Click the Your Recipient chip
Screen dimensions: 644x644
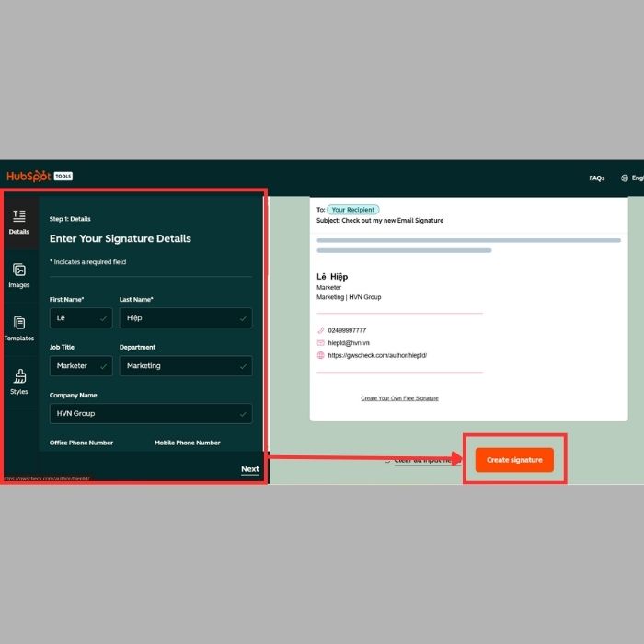[352, 210]
